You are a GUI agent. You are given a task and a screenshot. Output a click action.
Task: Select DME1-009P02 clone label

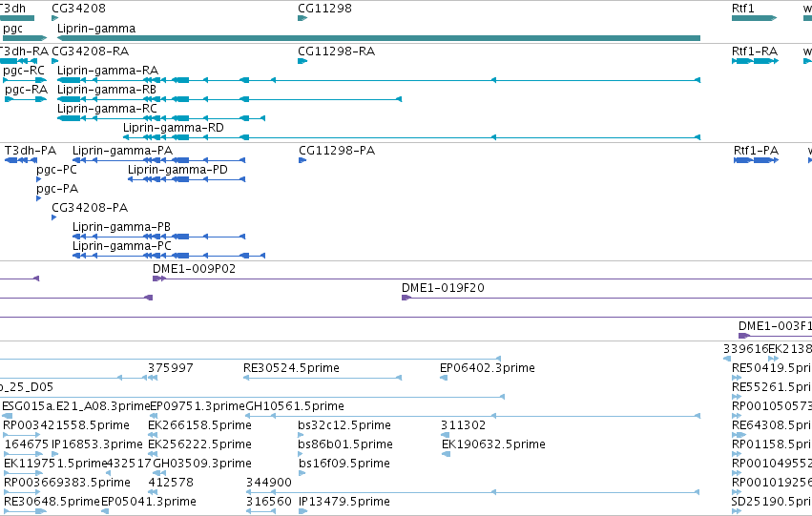[195, 269]
